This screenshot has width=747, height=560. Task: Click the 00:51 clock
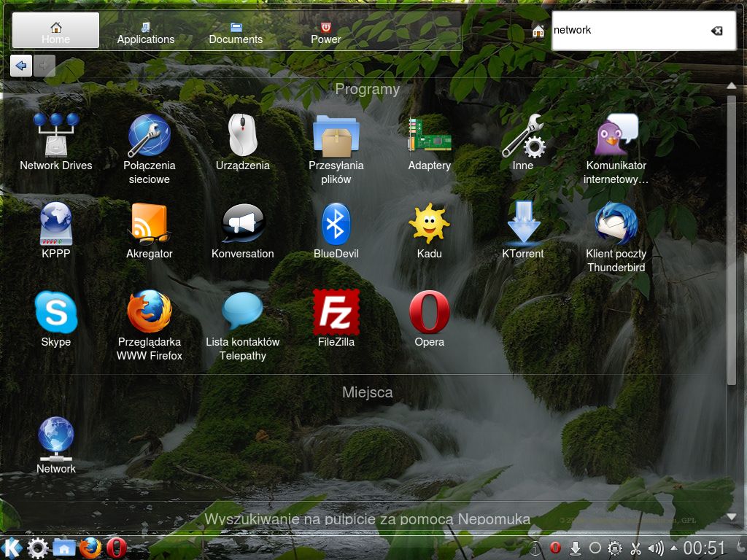tap(704, 548)
